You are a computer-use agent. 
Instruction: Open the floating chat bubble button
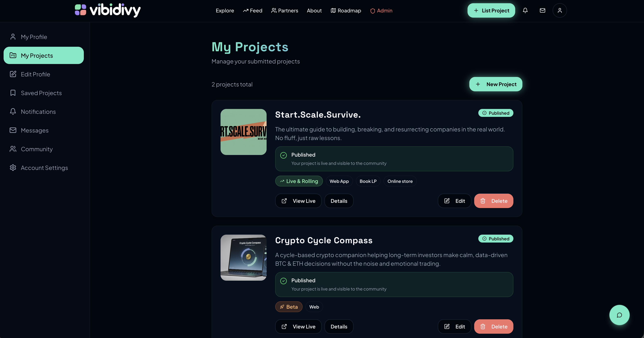[x=619, y=315]
